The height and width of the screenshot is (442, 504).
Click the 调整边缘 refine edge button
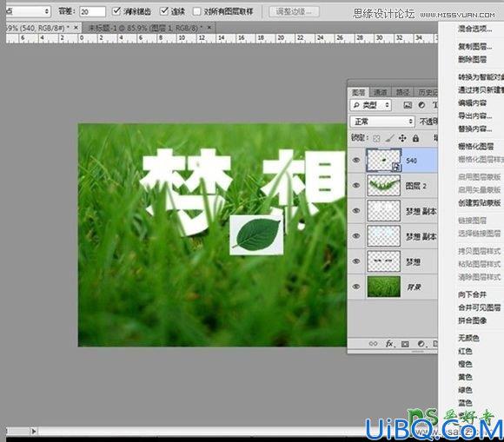294,11
